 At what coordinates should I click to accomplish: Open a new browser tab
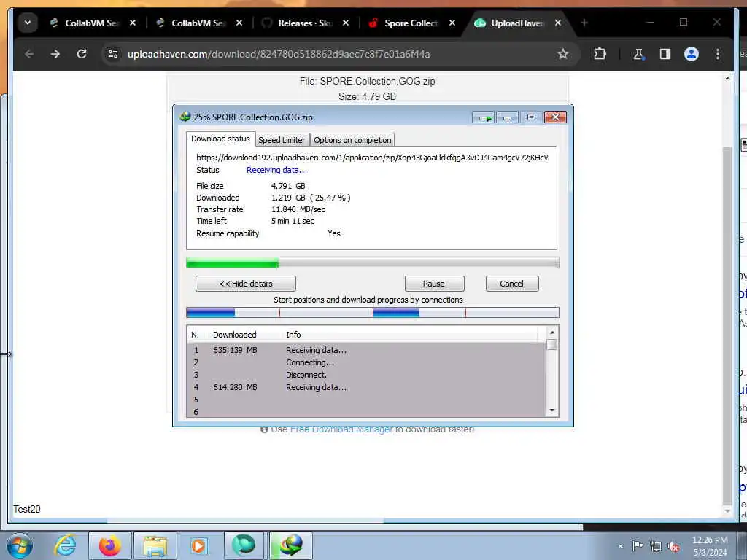click(x=584, y=23)
